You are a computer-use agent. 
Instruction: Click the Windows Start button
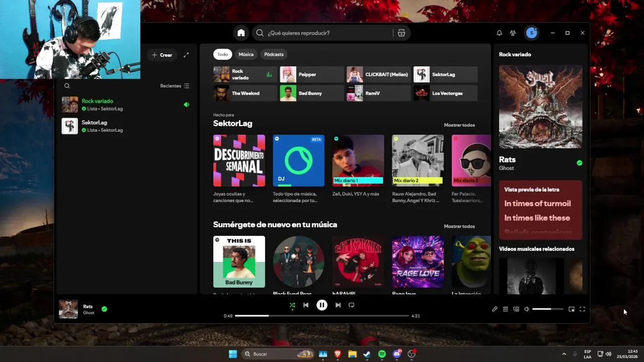point(233,354)
